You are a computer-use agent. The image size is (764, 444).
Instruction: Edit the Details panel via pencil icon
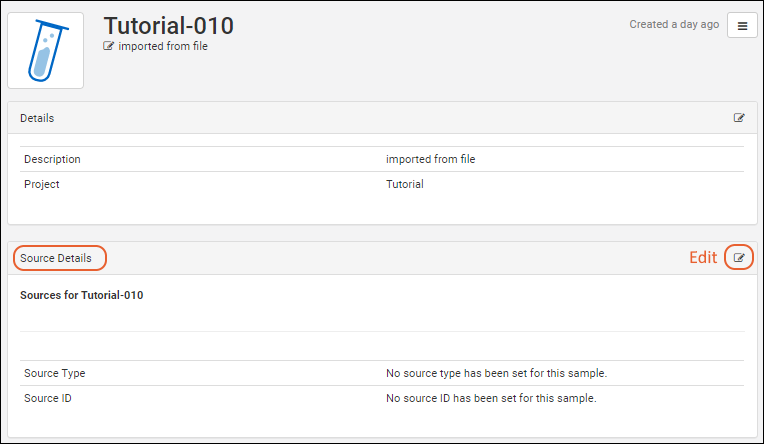tap(739, 118)
